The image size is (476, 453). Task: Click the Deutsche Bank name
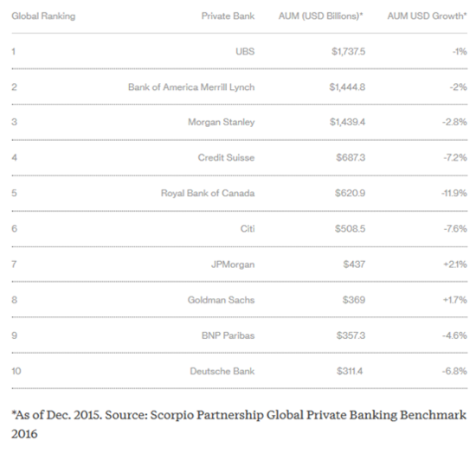point(222,371)
